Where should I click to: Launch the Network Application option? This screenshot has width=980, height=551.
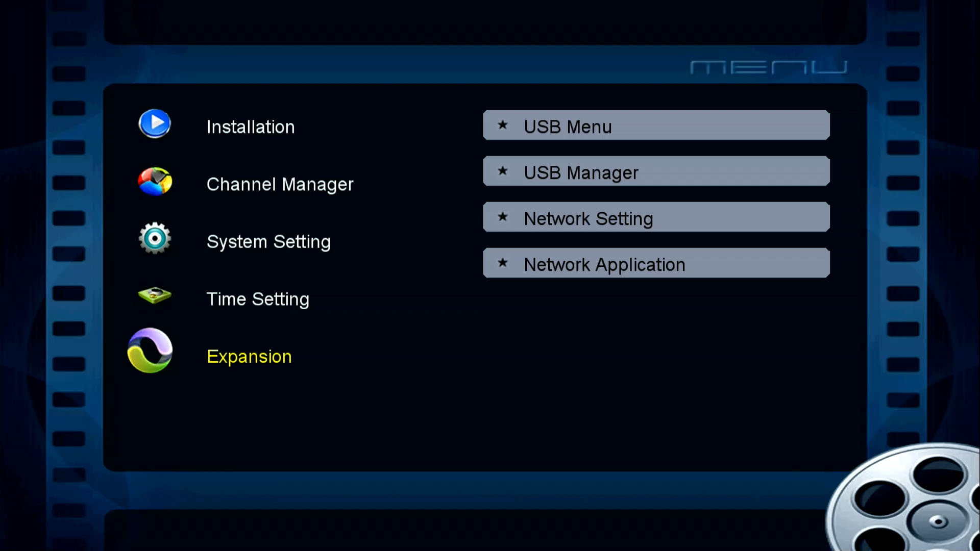(656, 263)
